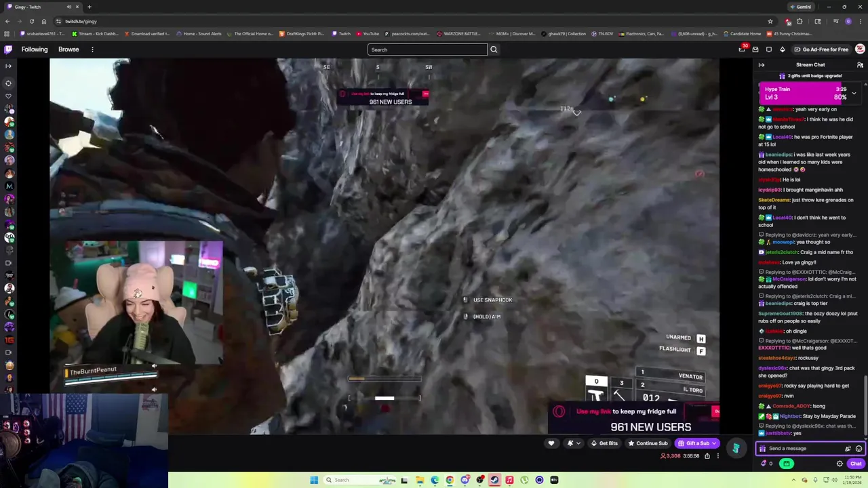
Task: Open a new browser tab
Action: [x=89, y=7]
